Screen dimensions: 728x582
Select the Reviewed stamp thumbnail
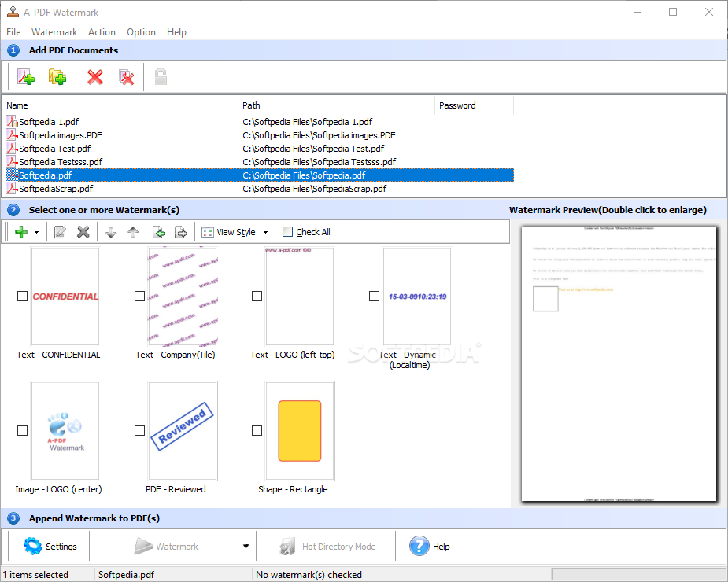(x=183, y=431)
